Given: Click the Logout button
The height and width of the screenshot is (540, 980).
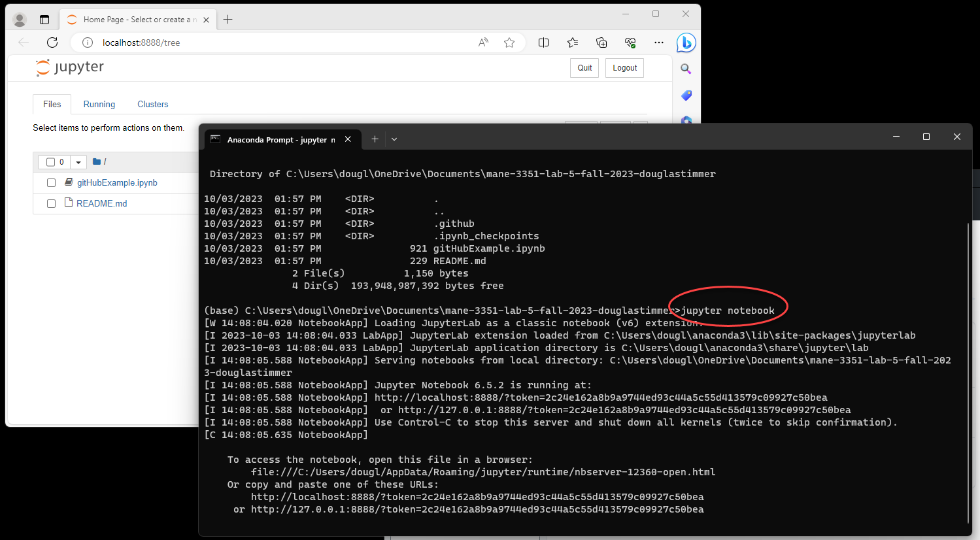Looking at the screenshot, I should pos(624,68).
